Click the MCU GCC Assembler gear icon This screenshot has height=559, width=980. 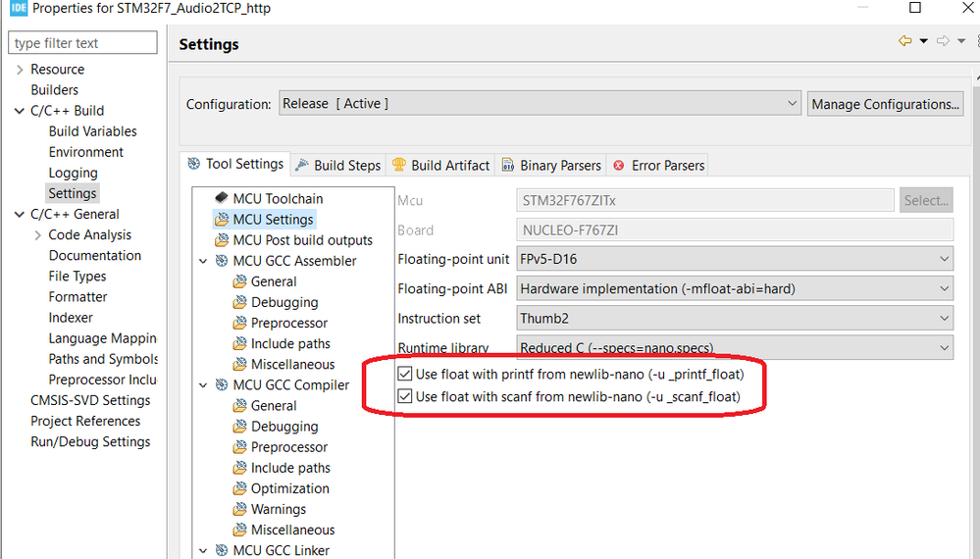point(222,261)
